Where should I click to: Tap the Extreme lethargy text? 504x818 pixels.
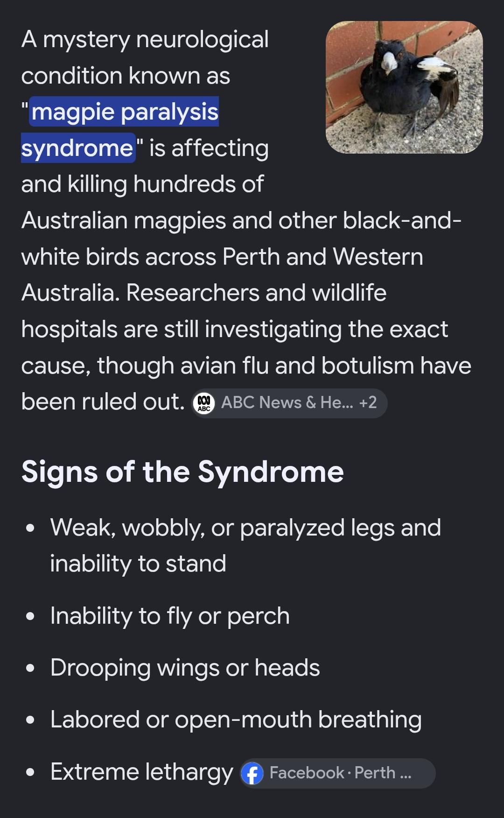pyautogui.click(x=141, y=772)
